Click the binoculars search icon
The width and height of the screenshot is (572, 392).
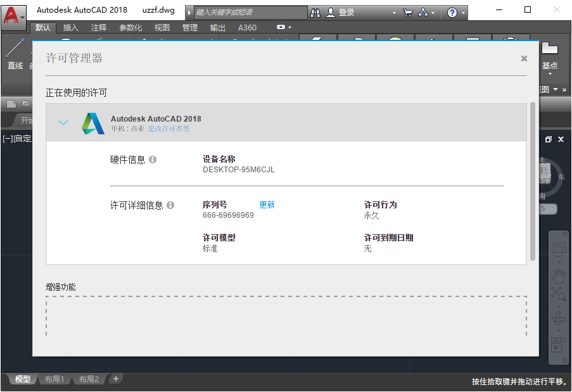(x=315, y=13)
